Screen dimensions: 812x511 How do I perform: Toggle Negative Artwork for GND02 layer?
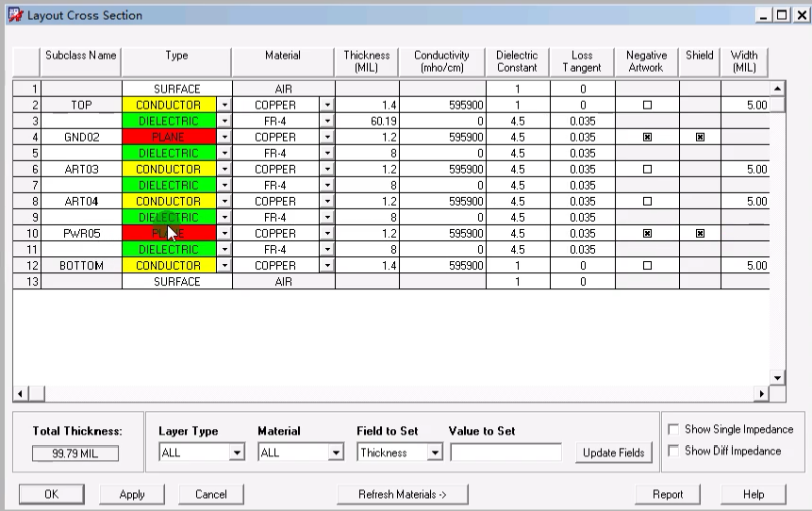coord(647,138)
